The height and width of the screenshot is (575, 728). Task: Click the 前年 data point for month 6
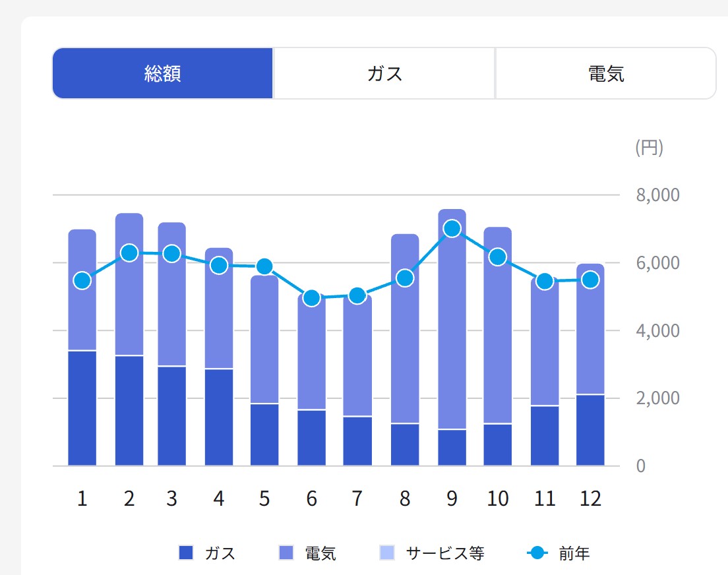point(312,298)
